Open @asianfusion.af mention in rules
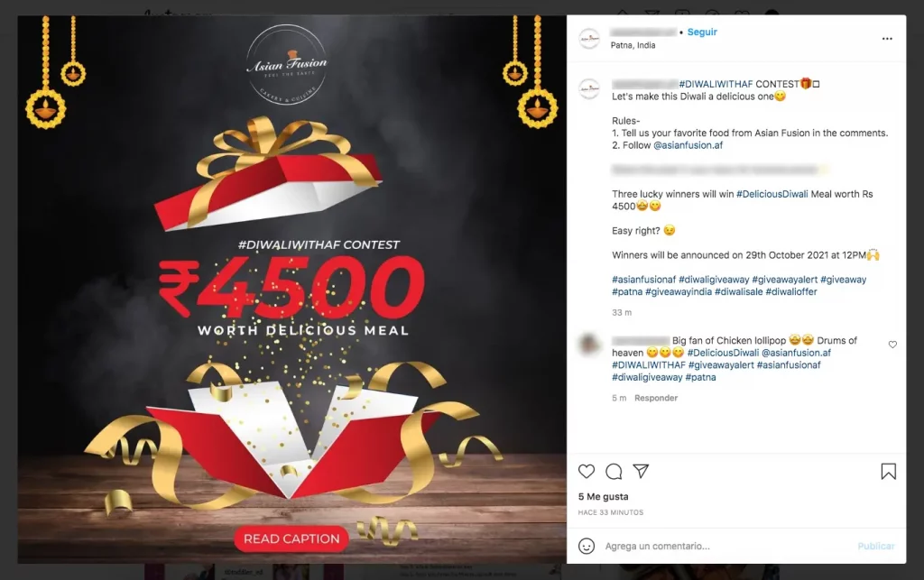This screenshot has height=580, width=924. click(688, 145)
